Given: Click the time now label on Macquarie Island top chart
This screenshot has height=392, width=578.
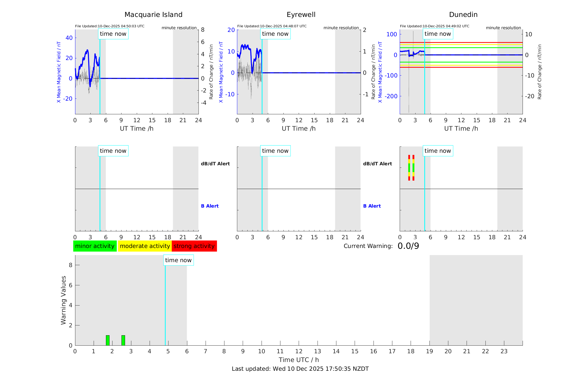Looking at the screenshot, I should [113, 34].
